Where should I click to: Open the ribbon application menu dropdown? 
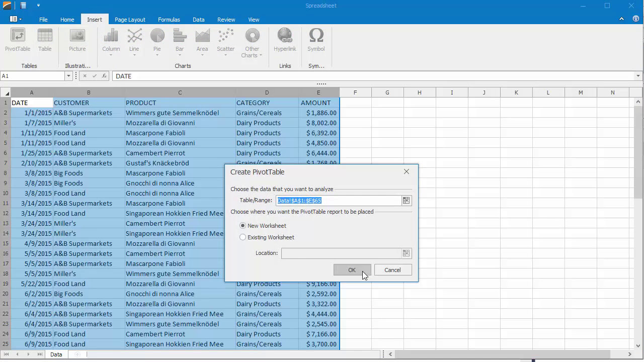(16, 19)
